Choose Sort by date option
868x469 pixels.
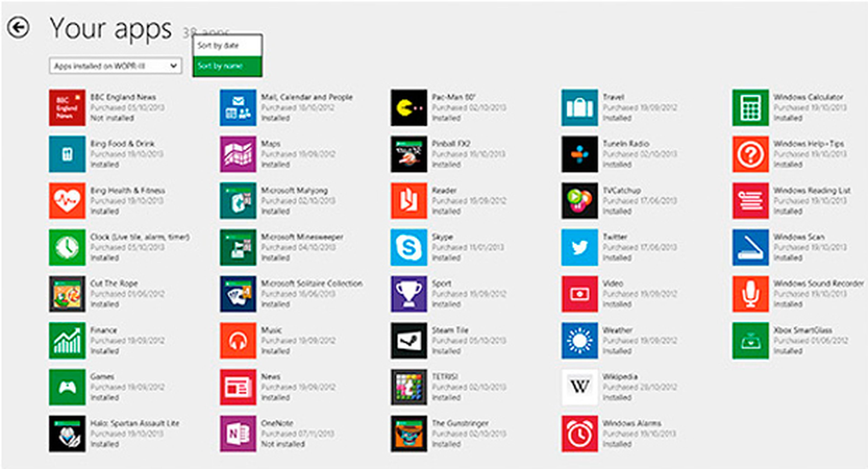227,45
